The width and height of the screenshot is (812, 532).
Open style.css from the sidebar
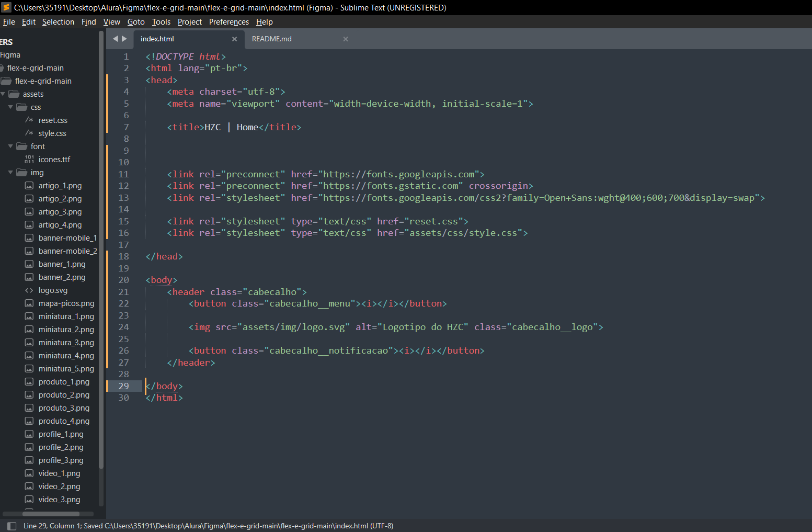[52, 133]
